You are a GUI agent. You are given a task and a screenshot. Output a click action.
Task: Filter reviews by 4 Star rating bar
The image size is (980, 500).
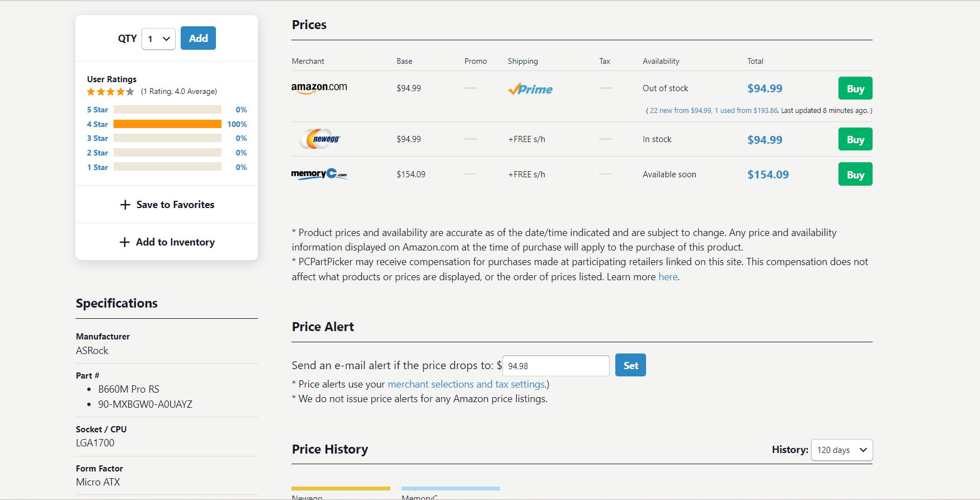tap(167, 124)
